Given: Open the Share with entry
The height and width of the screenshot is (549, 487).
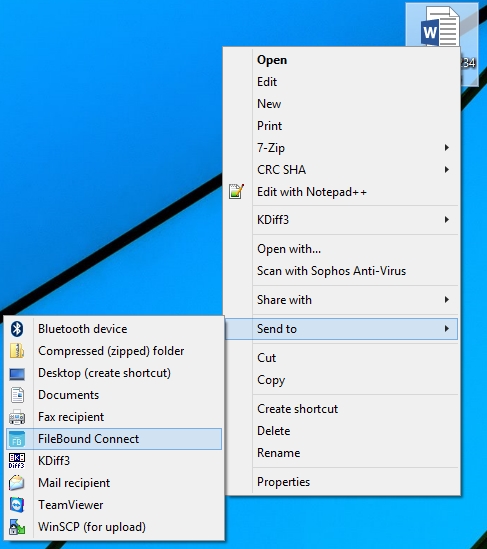Looking at the screenshot, I should pyautogui.click(x=342, y=300).
